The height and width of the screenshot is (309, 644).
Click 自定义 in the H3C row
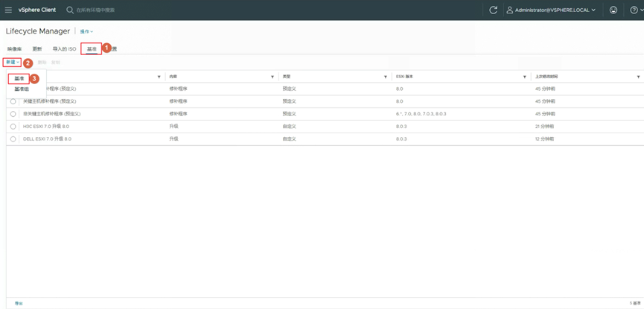(x=289, y=126)
